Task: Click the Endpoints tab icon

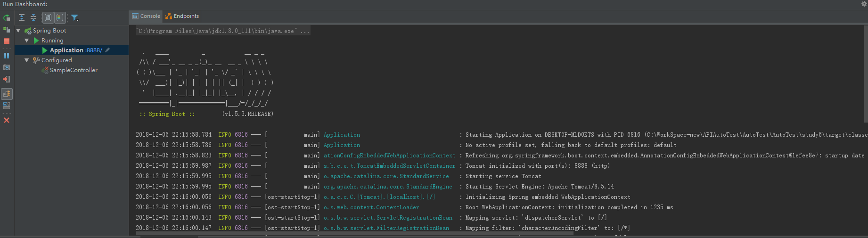Action: tap(168, 16)
